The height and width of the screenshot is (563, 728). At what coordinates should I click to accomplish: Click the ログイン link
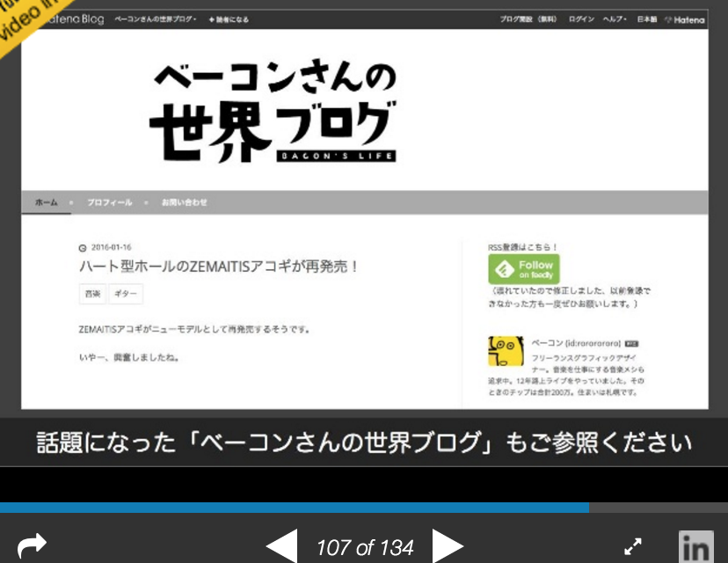pos(581,19)
